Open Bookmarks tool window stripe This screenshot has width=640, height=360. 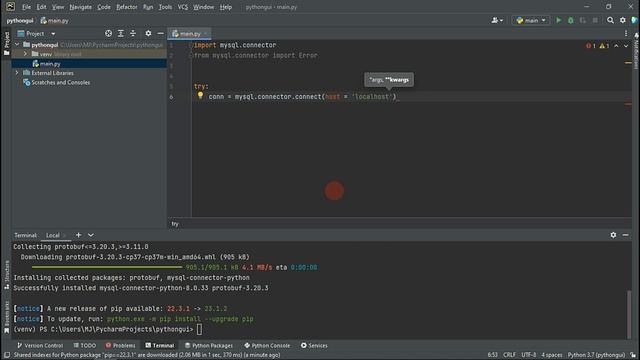[6, 318]
